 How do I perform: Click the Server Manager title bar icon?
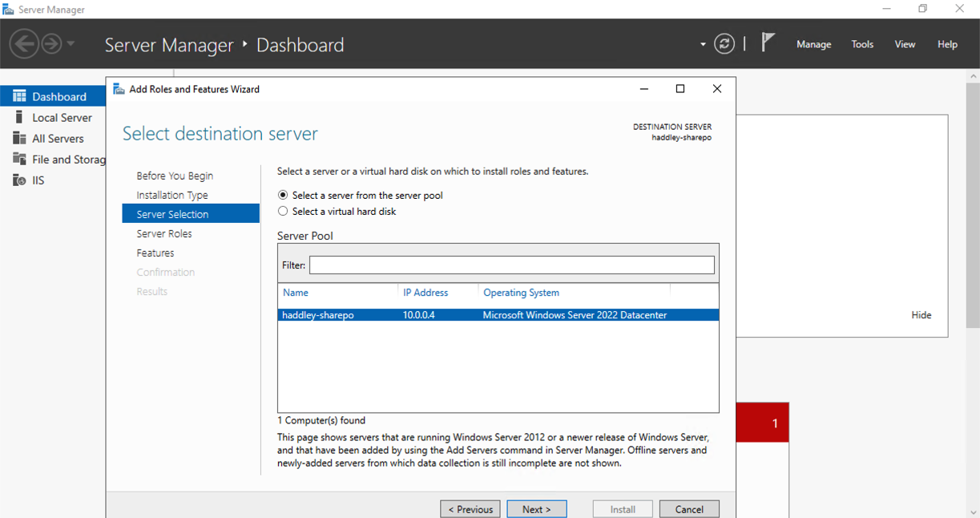pos(9,9)
